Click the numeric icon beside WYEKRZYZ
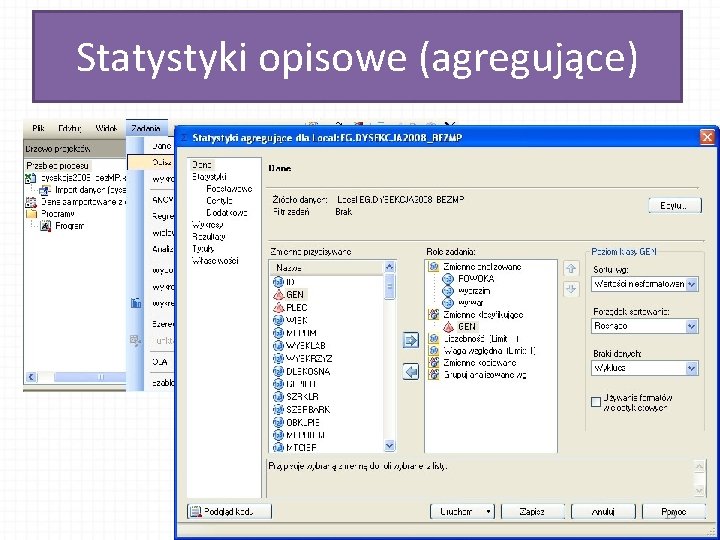This screenshot has width=720, height=540. point(278,358)
